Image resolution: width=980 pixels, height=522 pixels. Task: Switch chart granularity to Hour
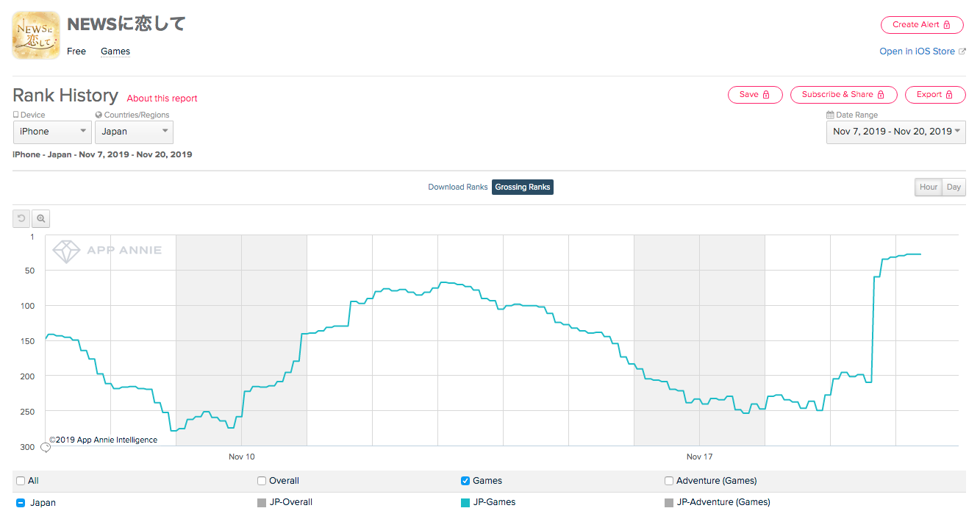929,187
